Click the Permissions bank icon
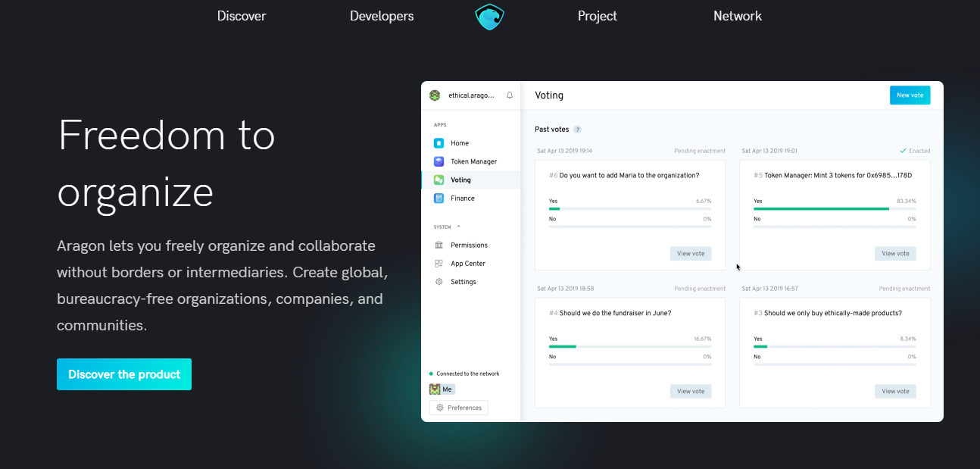The height and width of the screenshot is (469, 980). coord(439,245)
